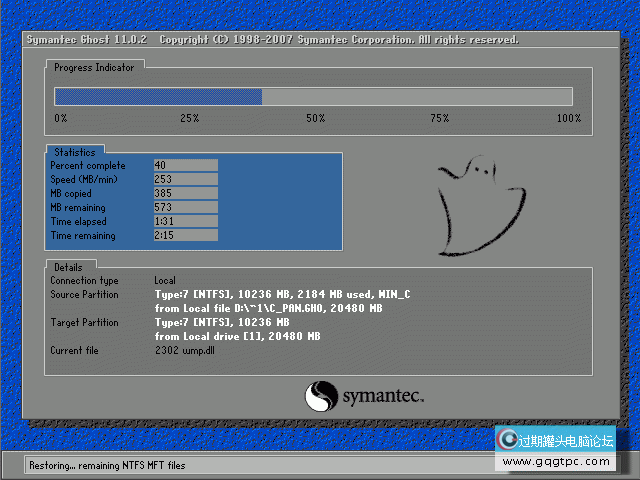Click the MB remaining value field
Image resolution: width=640 pixels, height=480 pixels.
(185, 207)
